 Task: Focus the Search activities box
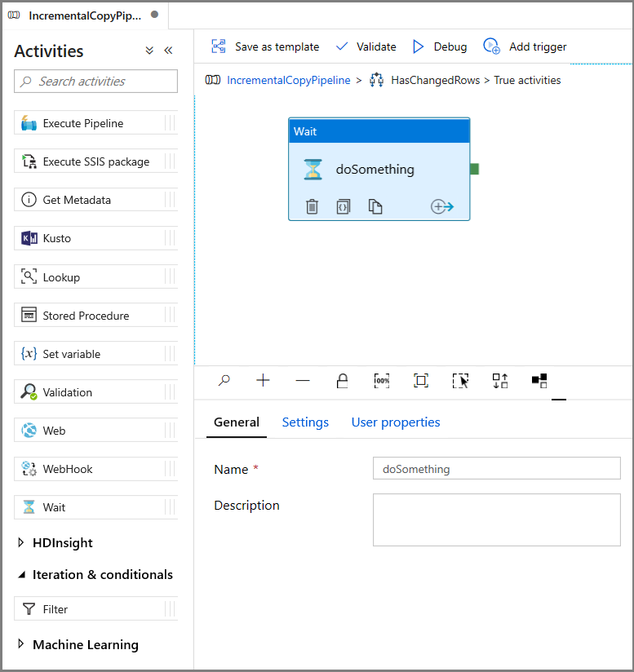95,81
